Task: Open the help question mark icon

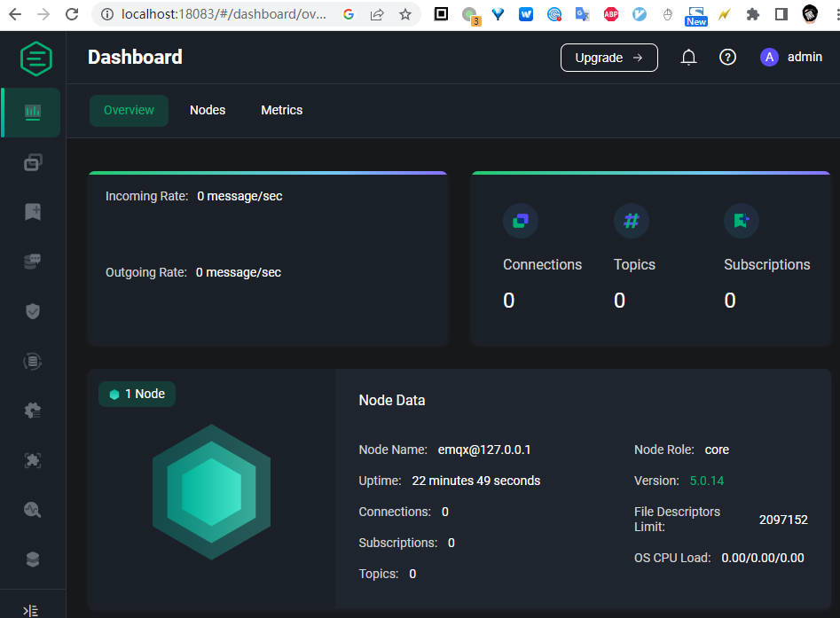Action: tap(727, 58)
